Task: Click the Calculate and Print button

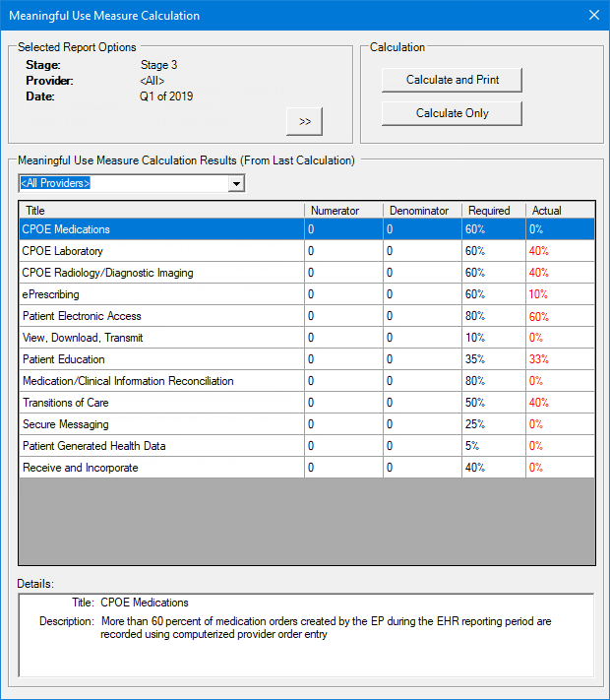Action: pos(452,80)
